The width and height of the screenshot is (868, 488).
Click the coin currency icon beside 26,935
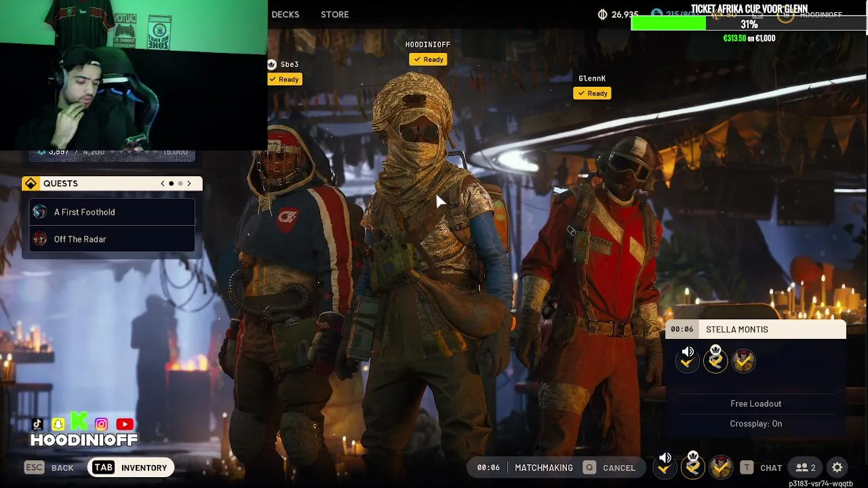tap(602, 14)
